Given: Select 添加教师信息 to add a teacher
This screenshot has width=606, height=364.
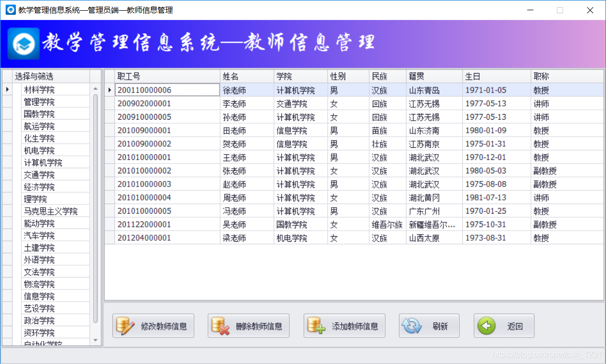Looking at the screenshot, I should coord(344,326).
